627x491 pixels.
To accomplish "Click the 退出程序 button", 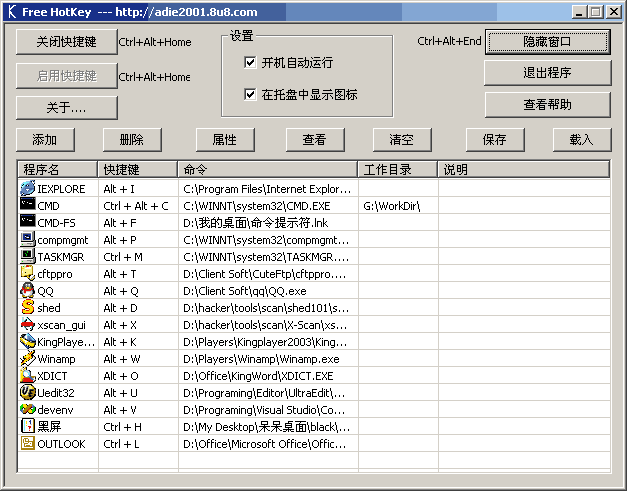I will pyautogui.click(x=548, y=73).
